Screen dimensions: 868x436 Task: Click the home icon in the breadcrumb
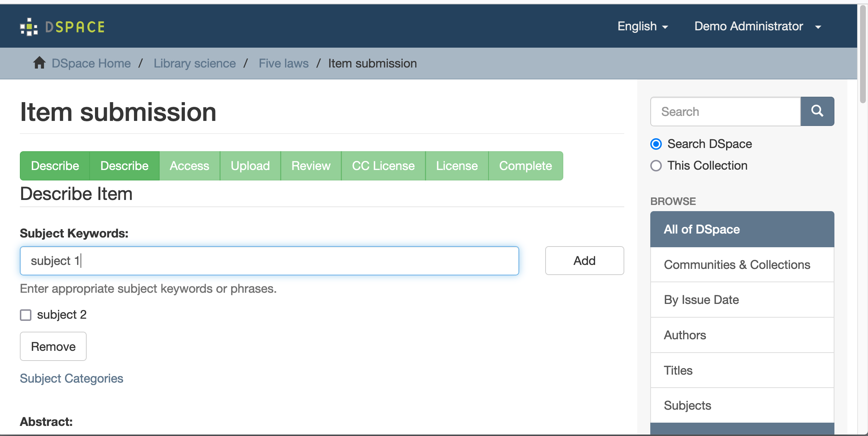39,62
